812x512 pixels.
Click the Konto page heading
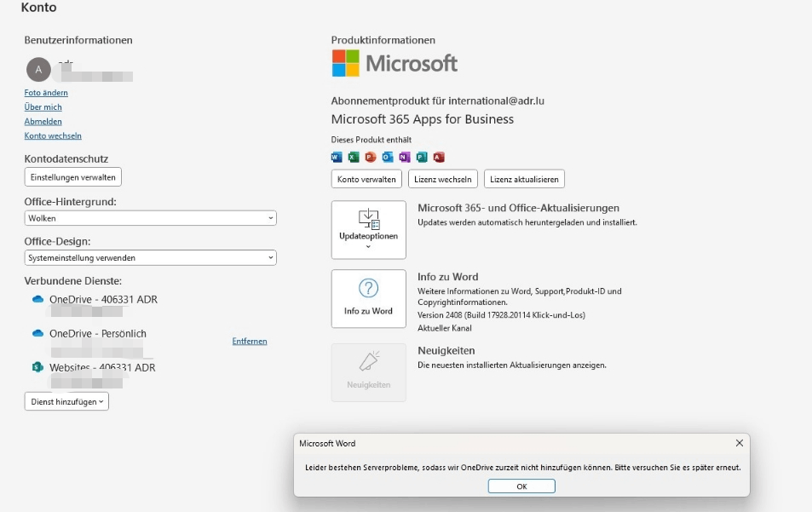click(x=39, y=8)
